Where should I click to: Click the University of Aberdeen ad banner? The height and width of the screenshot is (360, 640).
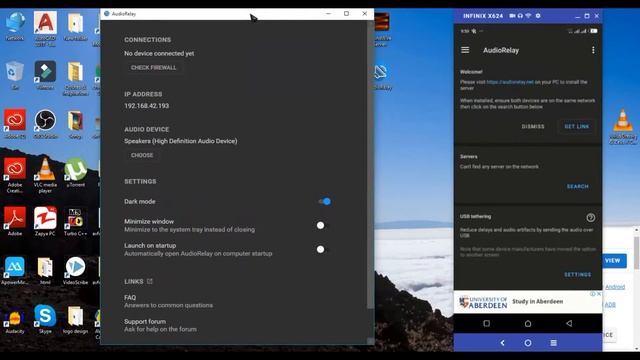[x=528, y=302]
